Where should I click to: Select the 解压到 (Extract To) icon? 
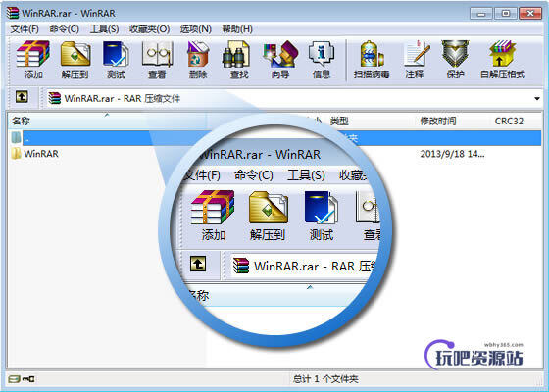pos(75,60)
